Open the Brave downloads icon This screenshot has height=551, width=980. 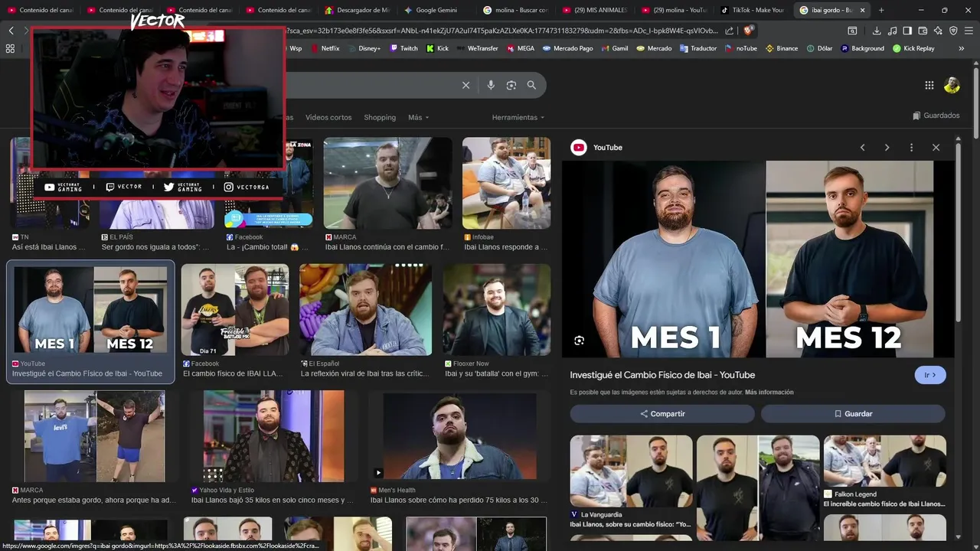click(x=877, y=31)
